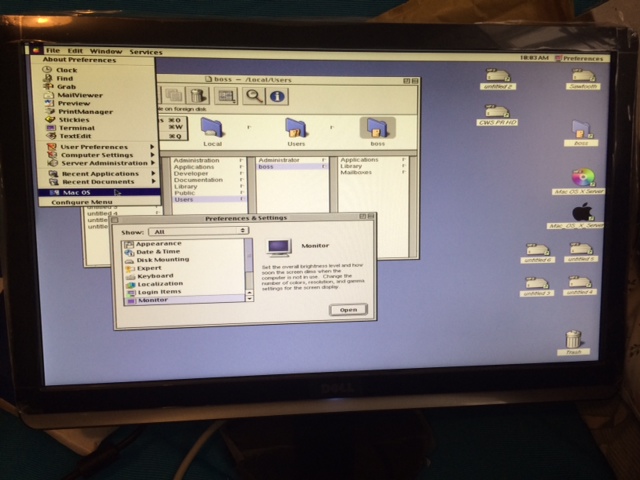Select Appearance in the preferences list
640x480 pixels.
(x=158, y=244)
